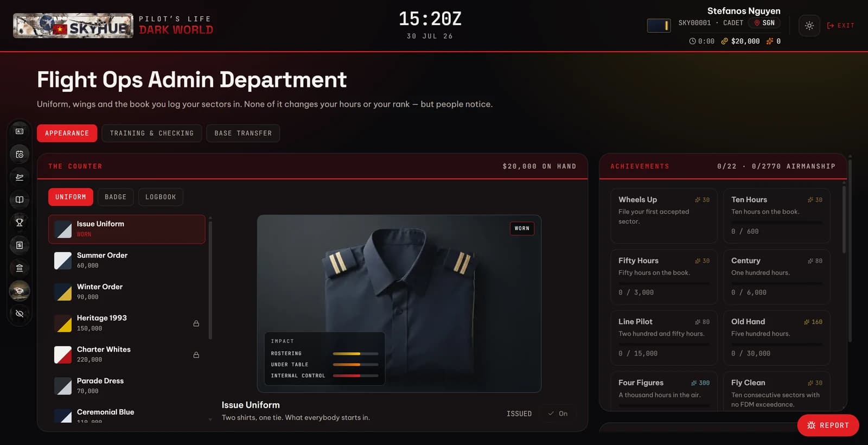Click the cadet epaulette rank badge in header
The image size is (868, 445).
659,26
